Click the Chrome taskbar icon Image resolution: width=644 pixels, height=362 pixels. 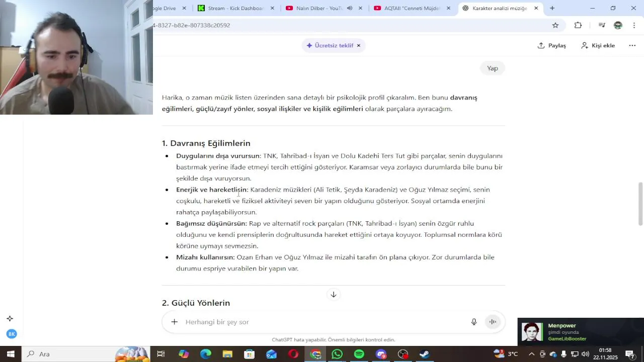click(x=315, y=354)
